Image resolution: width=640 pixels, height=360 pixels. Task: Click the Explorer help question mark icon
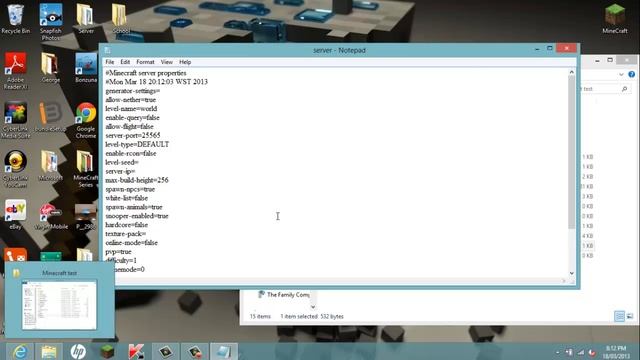pos(631,74)
